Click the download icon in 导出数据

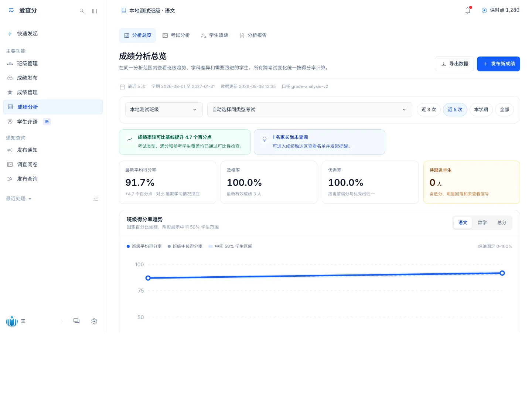pos(444,64)
